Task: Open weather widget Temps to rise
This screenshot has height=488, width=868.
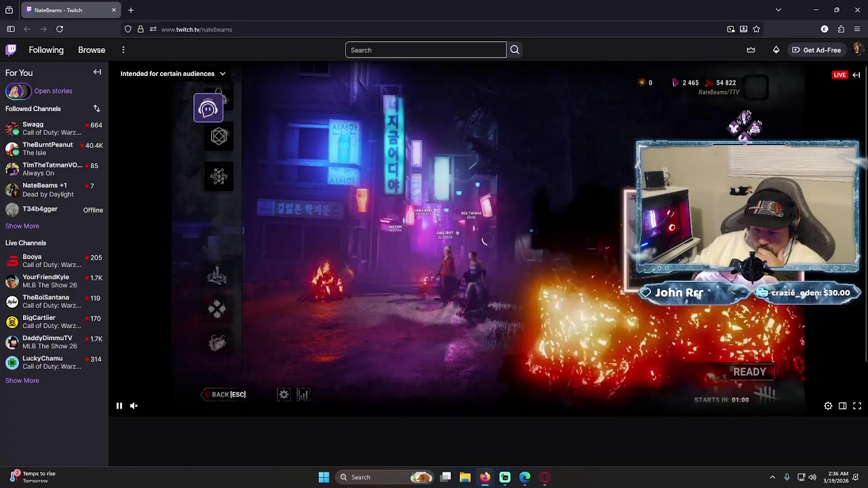Action: [x=31, y=477]
